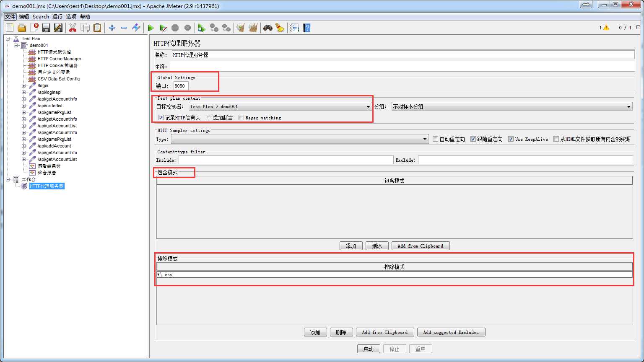
Task: Open the 选项 menu
Action: 71,17
